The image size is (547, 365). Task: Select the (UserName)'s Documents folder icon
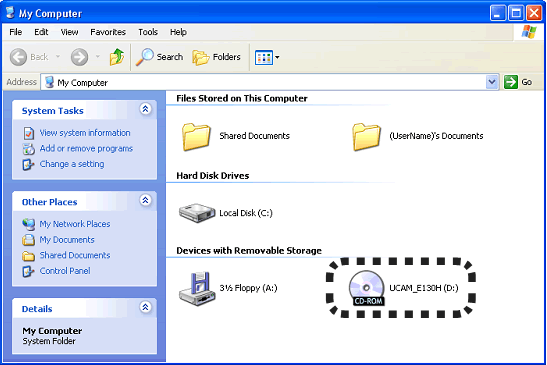tap(366, 136)
